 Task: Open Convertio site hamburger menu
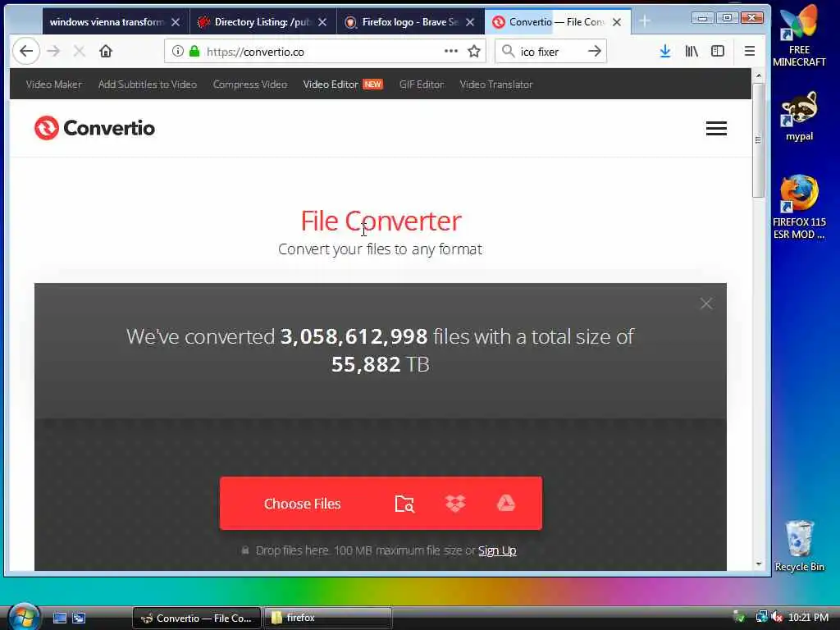pos(716,129)
